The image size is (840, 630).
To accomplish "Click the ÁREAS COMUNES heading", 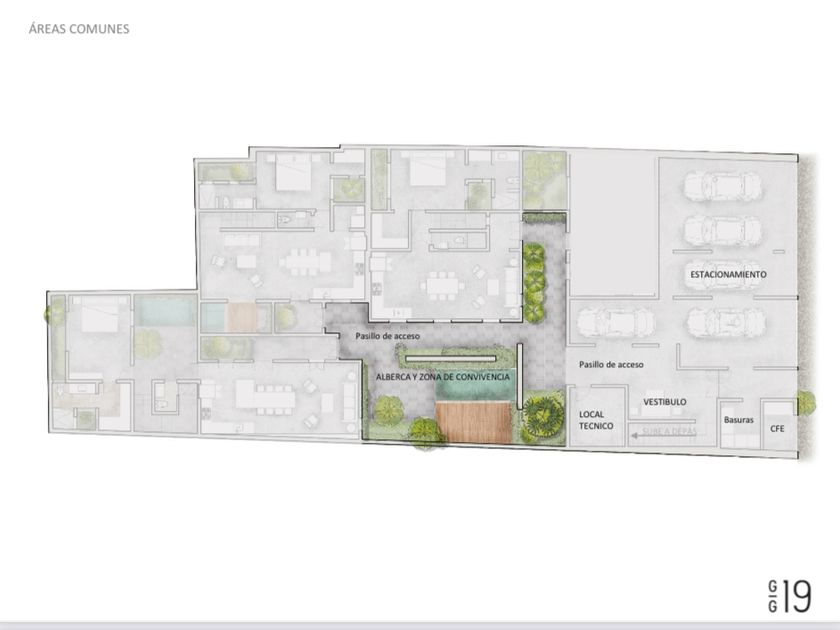I will pyautogui.click(x=79, y=29).
